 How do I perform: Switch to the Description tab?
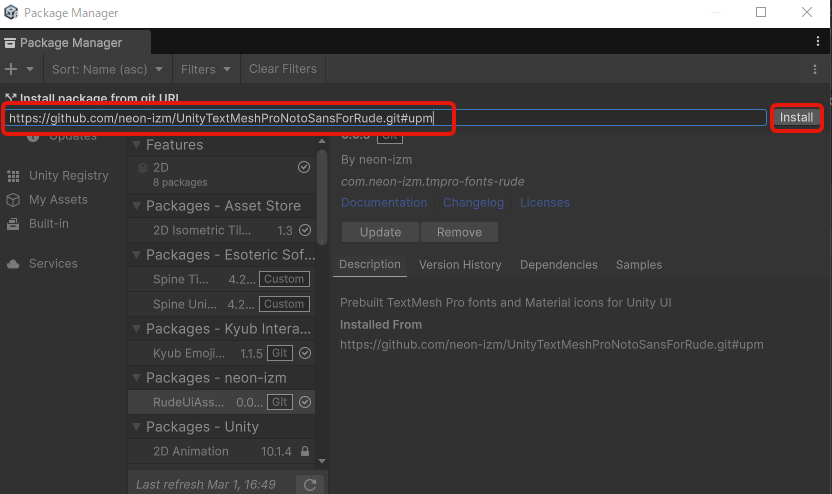(x=370, y=265)
